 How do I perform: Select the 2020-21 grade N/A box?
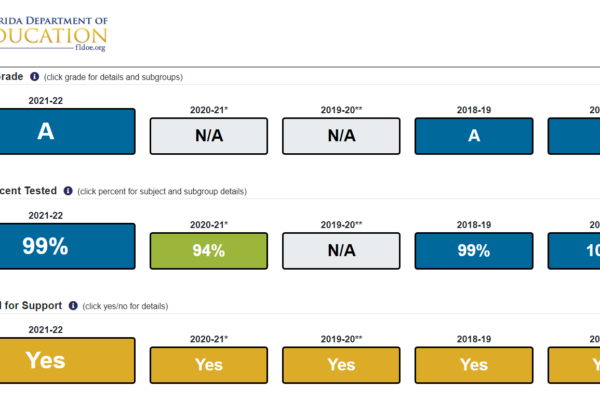pyautogui.click(x=209, y=136)
